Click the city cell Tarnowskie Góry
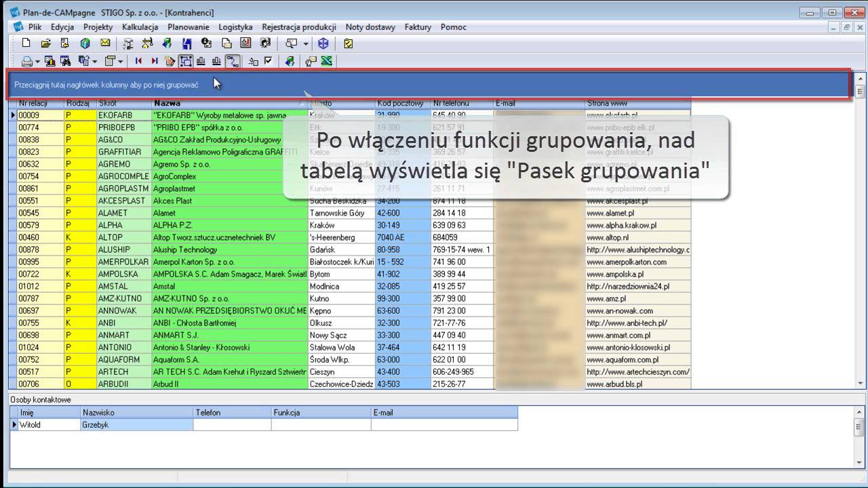868x488 pixels. pos(342,213)
